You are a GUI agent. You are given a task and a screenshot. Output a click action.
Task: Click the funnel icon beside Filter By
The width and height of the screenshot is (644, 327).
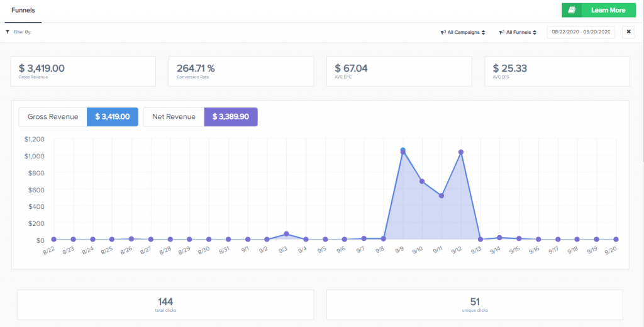pos(8,31)
